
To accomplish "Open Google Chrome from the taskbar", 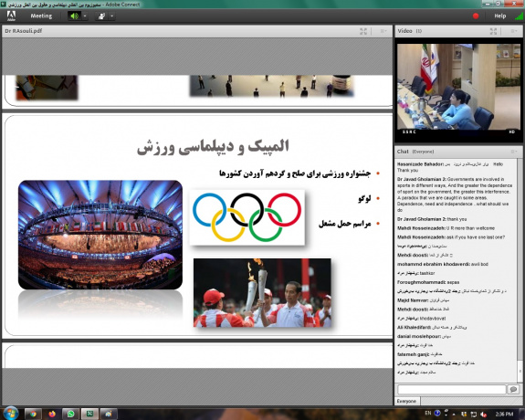I will point(33,414).
